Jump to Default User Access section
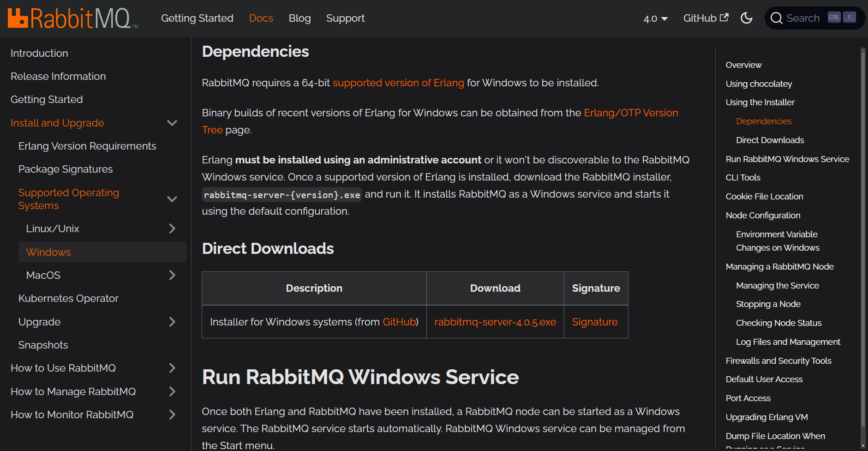The width and height of the screenshot is (868, 451). click(x=764, y=379)
